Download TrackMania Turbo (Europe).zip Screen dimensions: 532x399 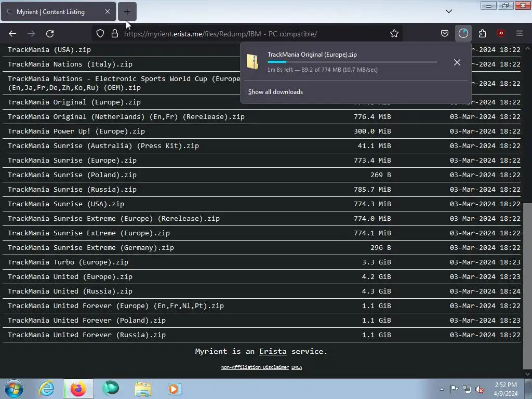pos(68,262)
